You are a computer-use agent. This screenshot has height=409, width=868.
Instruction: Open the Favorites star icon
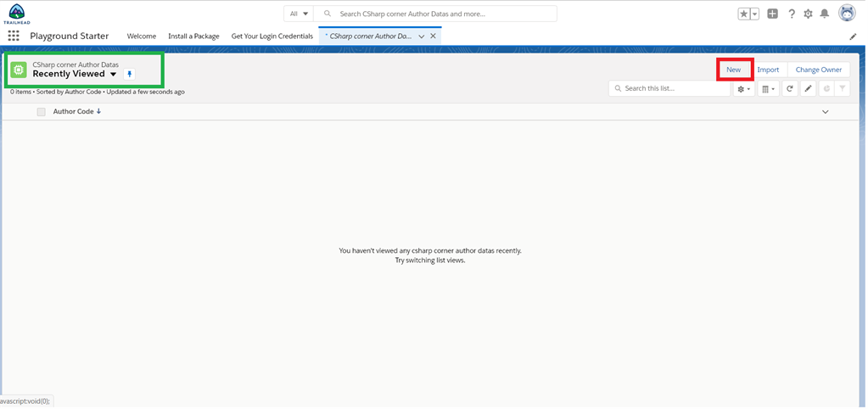tap(744, 14)
